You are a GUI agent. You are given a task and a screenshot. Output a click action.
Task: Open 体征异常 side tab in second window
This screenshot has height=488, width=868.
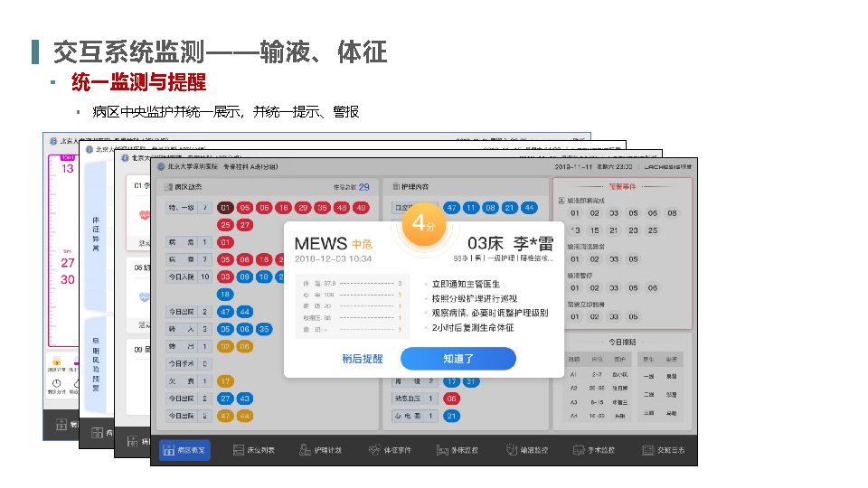pyautogui.click(x=96, y=235)
